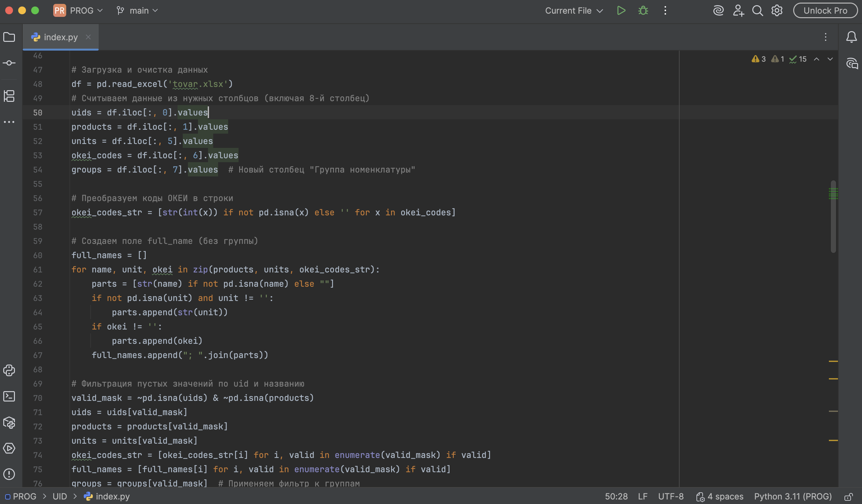Image resolution: width=862 pixels, height=504 pixels.
Task: Open the Python Packages tool window
Action: coord(9,423)
